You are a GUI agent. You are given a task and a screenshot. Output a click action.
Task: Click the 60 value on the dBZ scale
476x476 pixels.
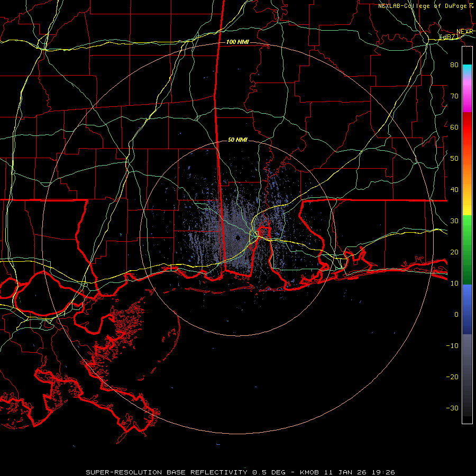pyautogui.click(x=454, y=127)
